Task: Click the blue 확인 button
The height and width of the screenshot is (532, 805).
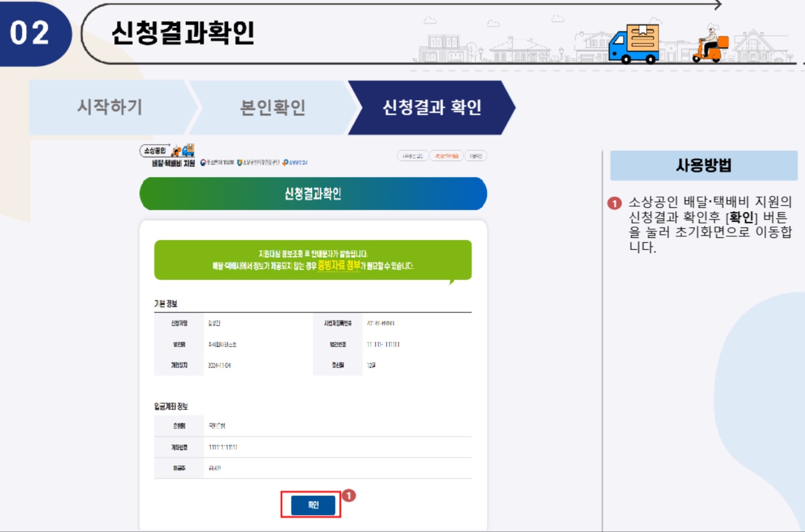Action: tap(313, 505)
